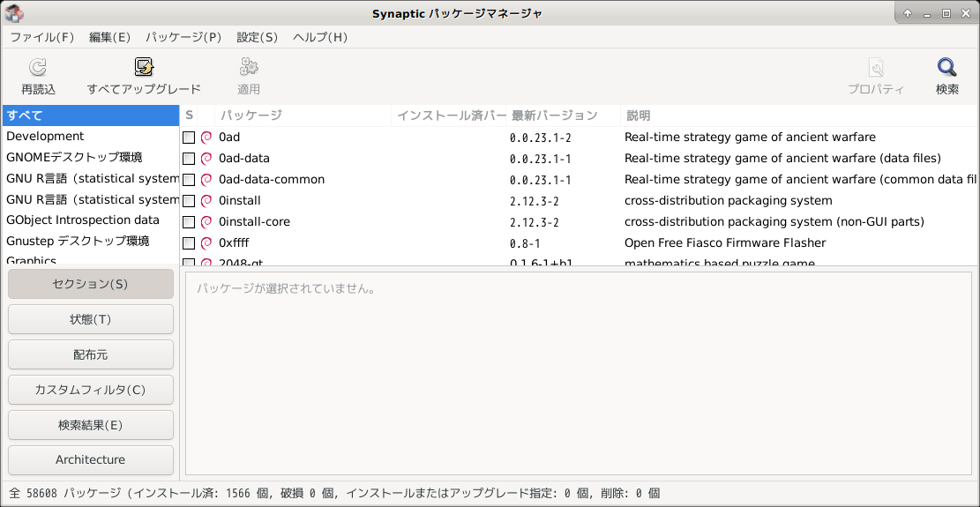980x507 pixels.
Task: Click the セクション(S) filter button
Action: pos(91,284)
